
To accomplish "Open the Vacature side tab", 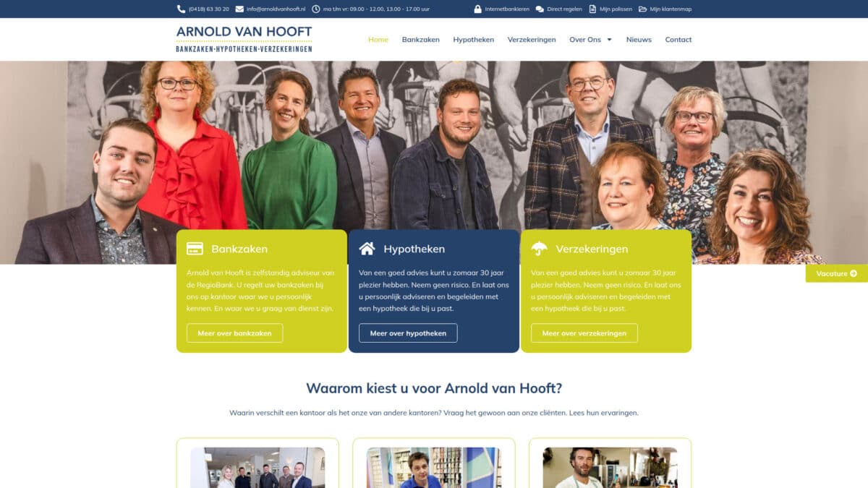I will tap(837, 273).
